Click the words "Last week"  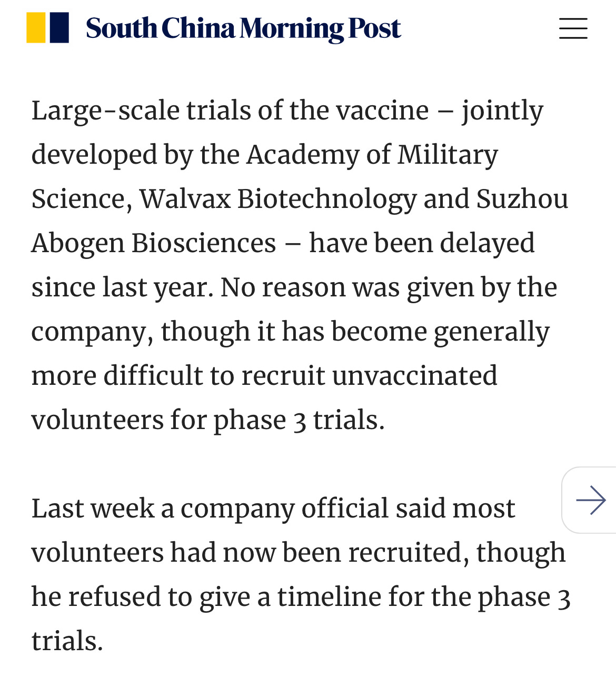click(93, 509)
